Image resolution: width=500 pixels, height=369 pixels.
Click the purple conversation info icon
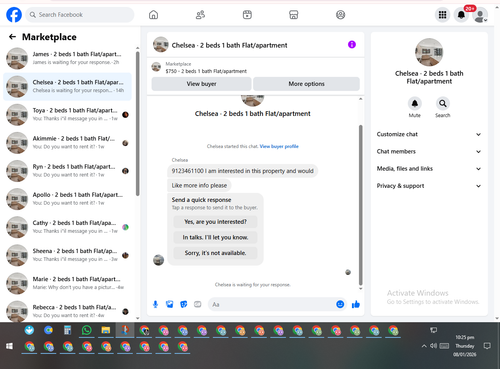[352, 44]
